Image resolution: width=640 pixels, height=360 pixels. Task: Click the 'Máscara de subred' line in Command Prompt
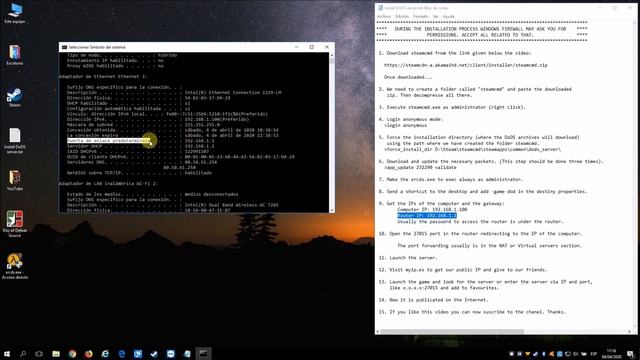click(143, 124)
